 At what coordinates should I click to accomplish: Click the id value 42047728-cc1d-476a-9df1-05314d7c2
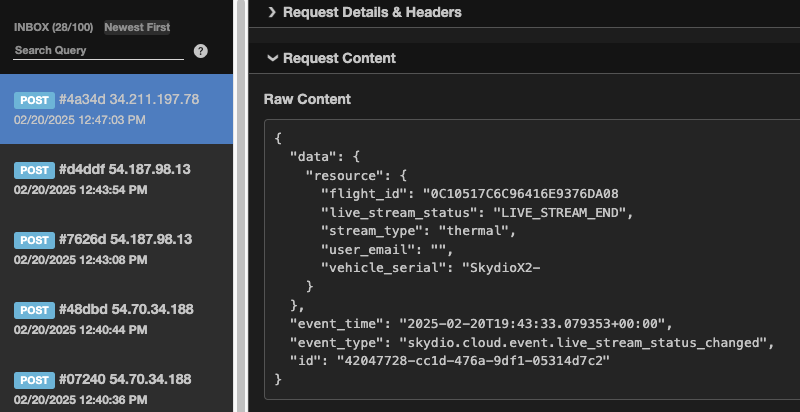pyautogui.click(x=473, y=361)
